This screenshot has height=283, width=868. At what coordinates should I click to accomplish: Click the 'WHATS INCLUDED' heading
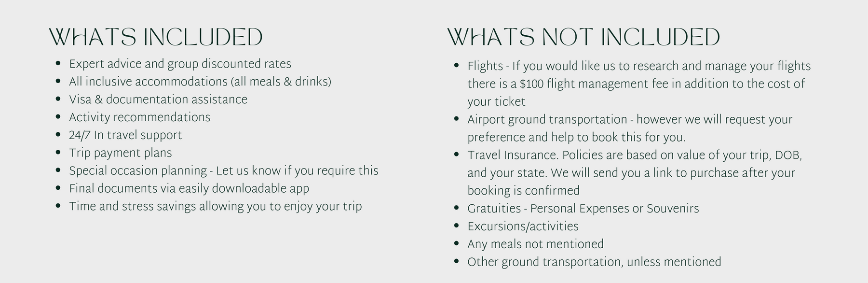[156, 37]
